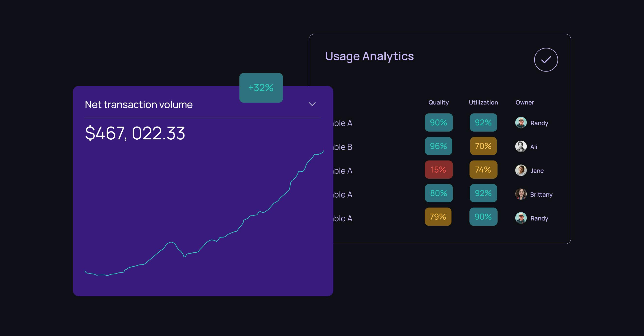Select the 70% utilization badge
The width and height of the screenshot is (644, 336).
[x=483, y=146]
